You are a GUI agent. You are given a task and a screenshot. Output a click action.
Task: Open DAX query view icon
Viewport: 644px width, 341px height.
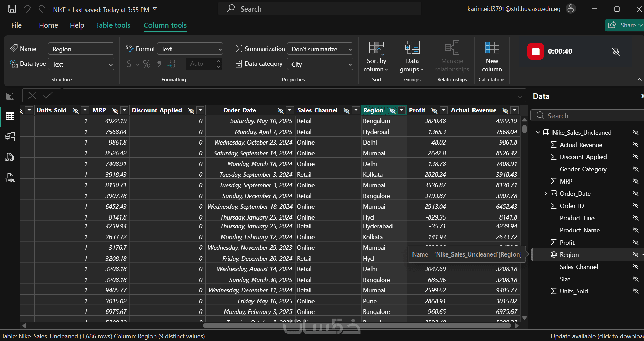click(x=9, y=157)
